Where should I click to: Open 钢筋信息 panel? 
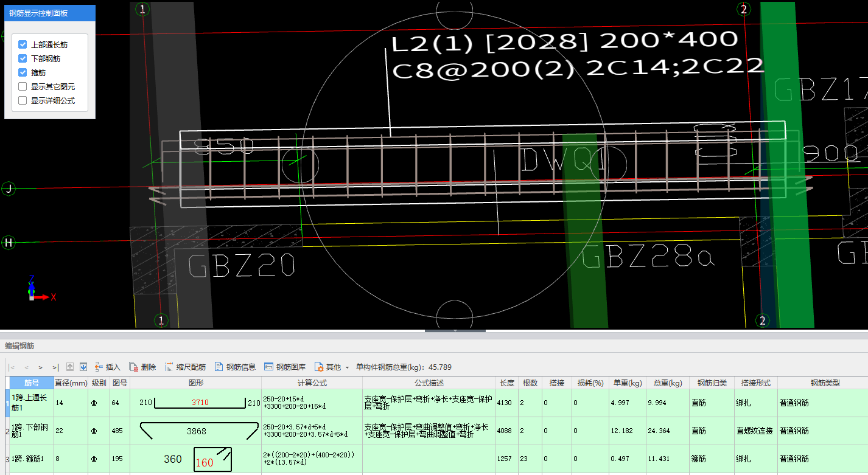point(235,367)
